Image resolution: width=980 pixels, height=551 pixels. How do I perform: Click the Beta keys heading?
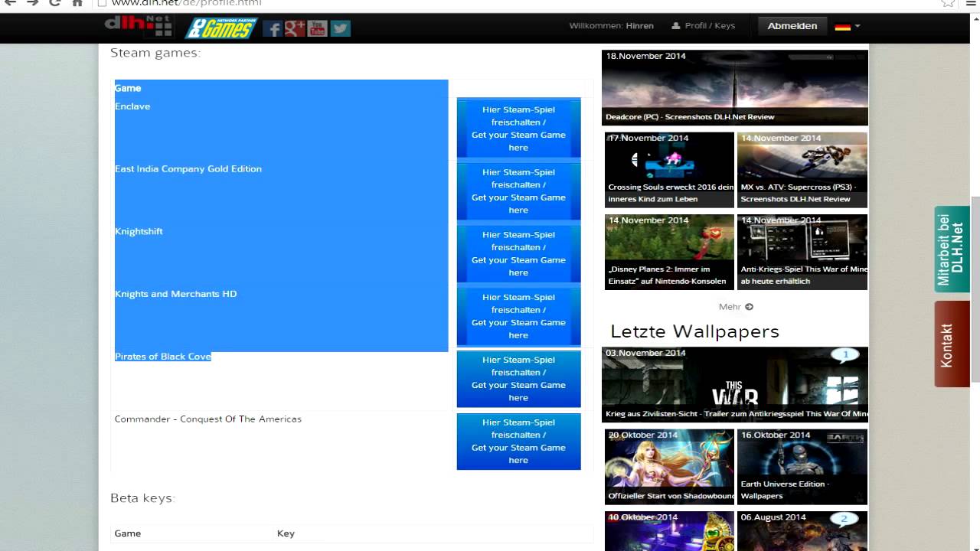(142, 498)
